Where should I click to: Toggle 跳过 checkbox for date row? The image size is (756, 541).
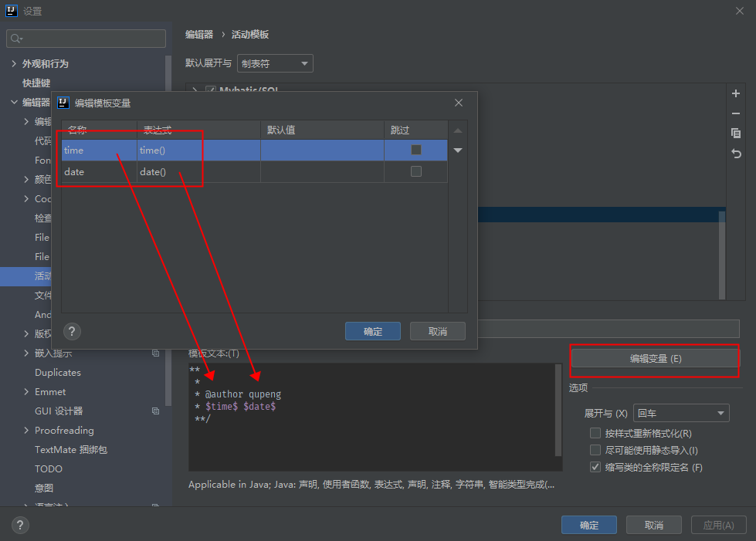coord(416,171)
